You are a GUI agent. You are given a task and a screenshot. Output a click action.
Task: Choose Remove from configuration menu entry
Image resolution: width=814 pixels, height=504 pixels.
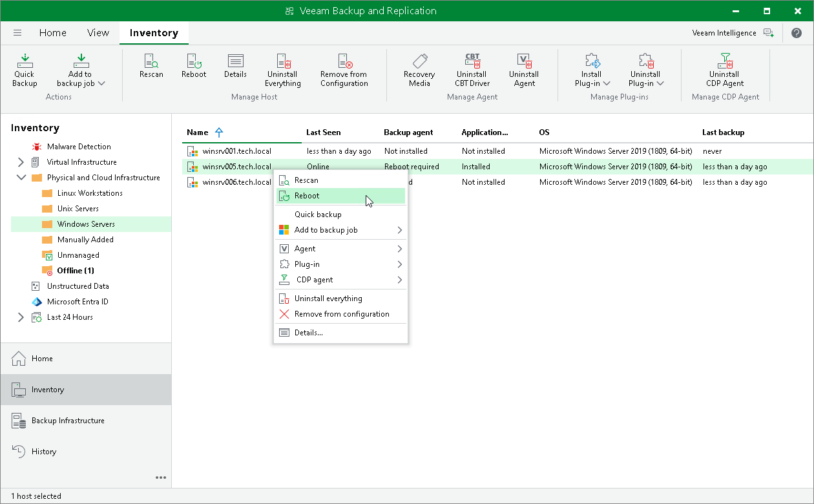click(340, 314)
